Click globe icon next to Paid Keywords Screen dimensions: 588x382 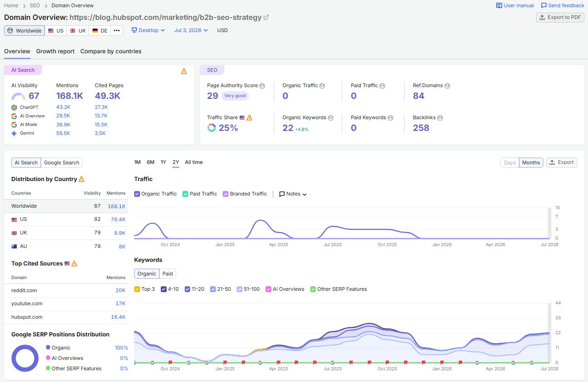(x=391, y=118)
